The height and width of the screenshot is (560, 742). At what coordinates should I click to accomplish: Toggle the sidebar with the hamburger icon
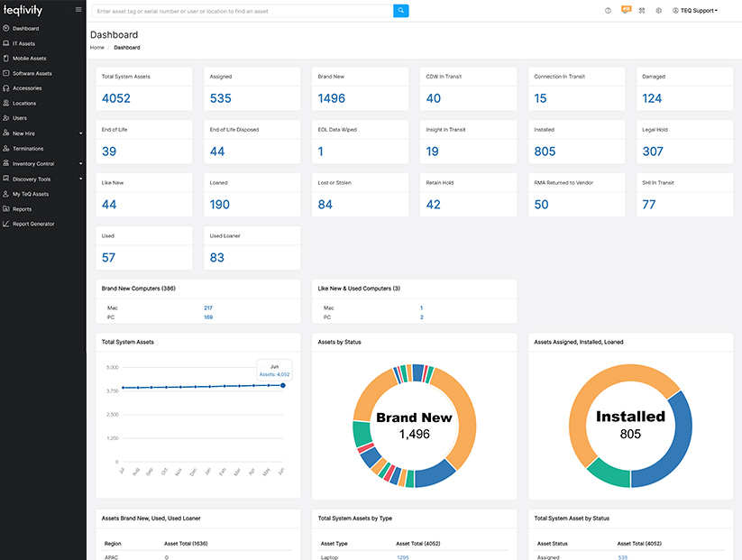78,10
